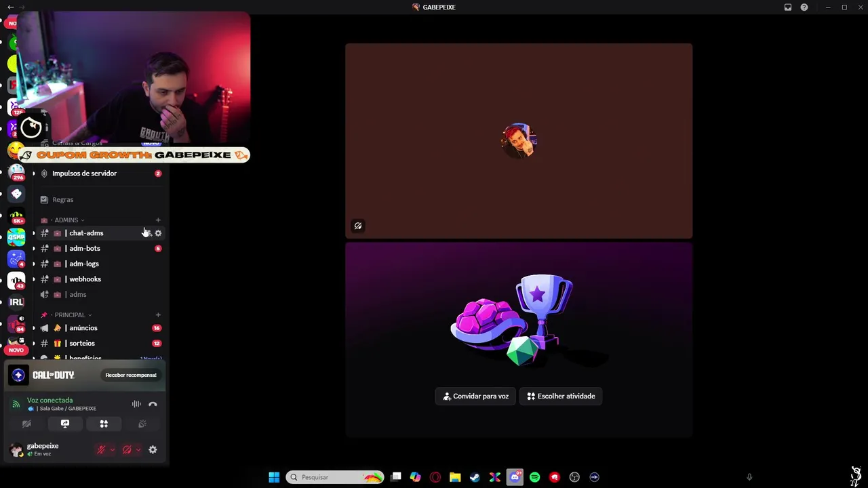Click the Receber recompensa! button

(x=131, y=375)
